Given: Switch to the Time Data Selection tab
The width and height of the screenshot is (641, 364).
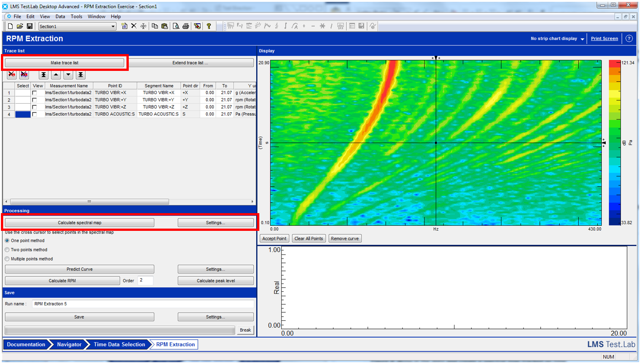Looking at the screenshot, I should tap(119, 344).
